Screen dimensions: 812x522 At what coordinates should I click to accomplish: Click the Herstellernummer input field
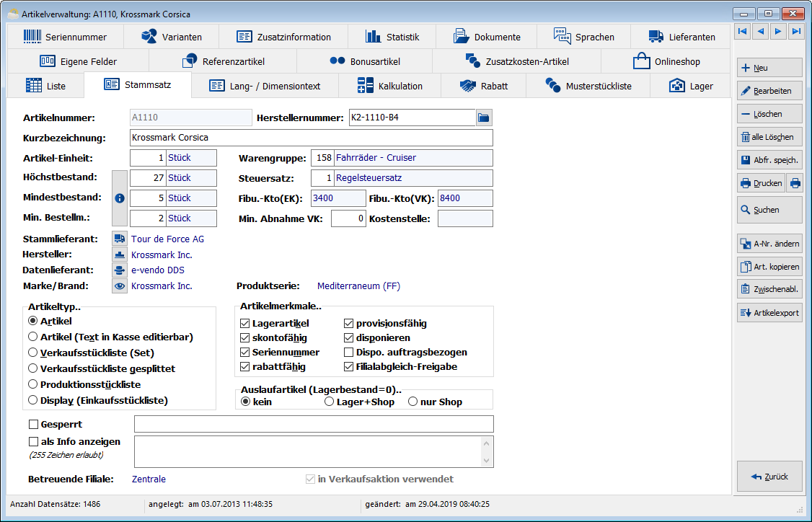pos(412,118)
